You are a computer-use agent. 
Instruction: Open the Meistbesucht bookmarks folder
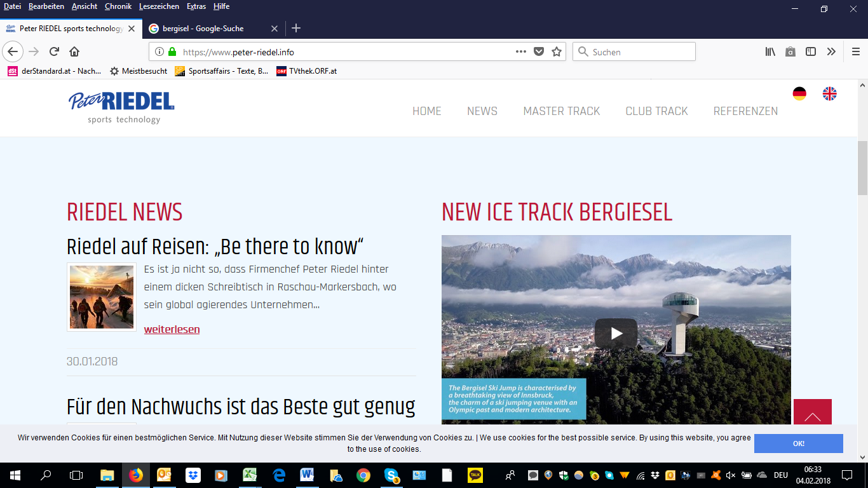pyautogui.click(x=139, y=71)
